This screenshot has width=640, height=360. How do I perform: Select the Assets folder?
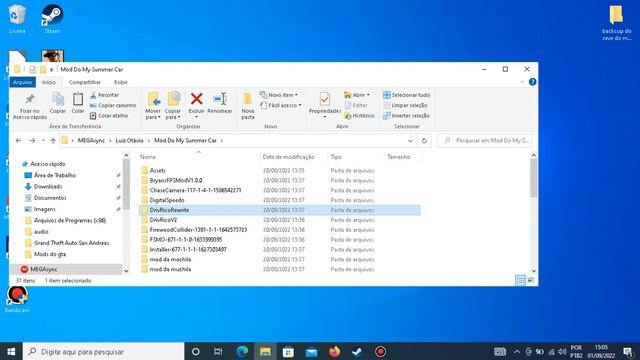pos(158,170)
